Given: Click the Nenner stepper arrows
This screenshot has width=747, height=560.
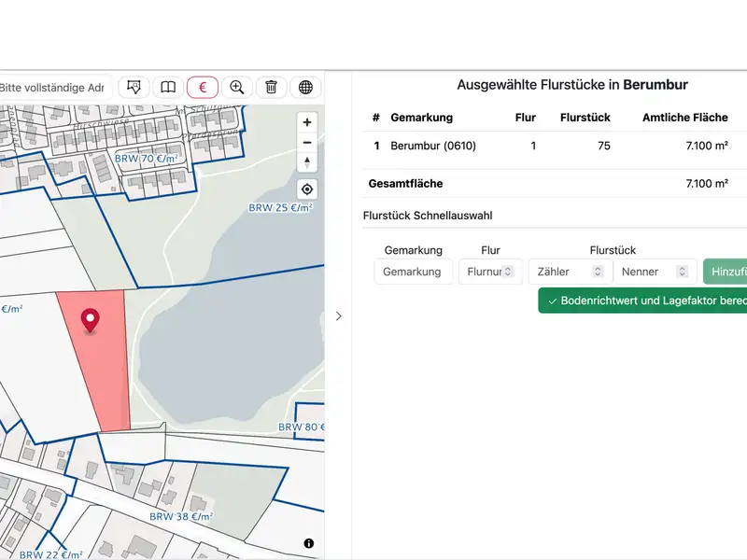Looking at the screenshot, I should tap(682, 272).
